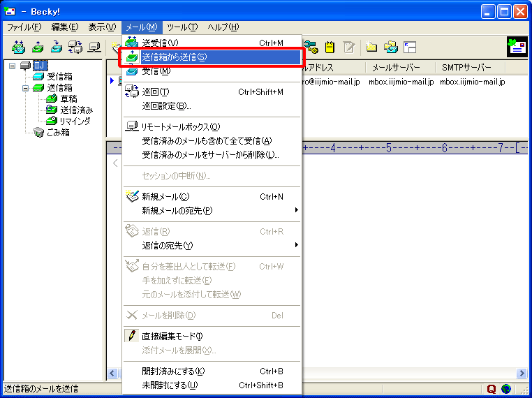Choose 開封済みにする(K) menu entry
This screenshot has width=532, height=398.
212,371
